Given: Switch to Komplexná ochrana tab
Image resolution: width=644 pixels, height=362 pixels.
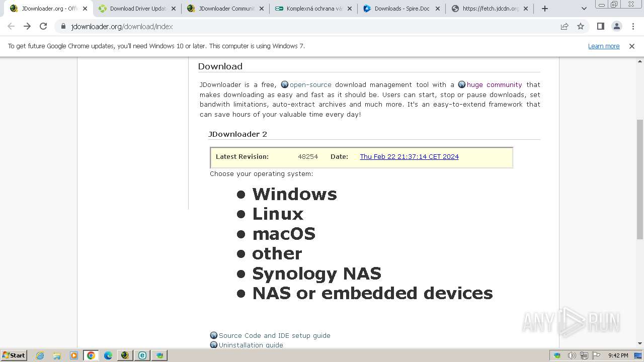Looking at the screenshot, I should point(314,9).
